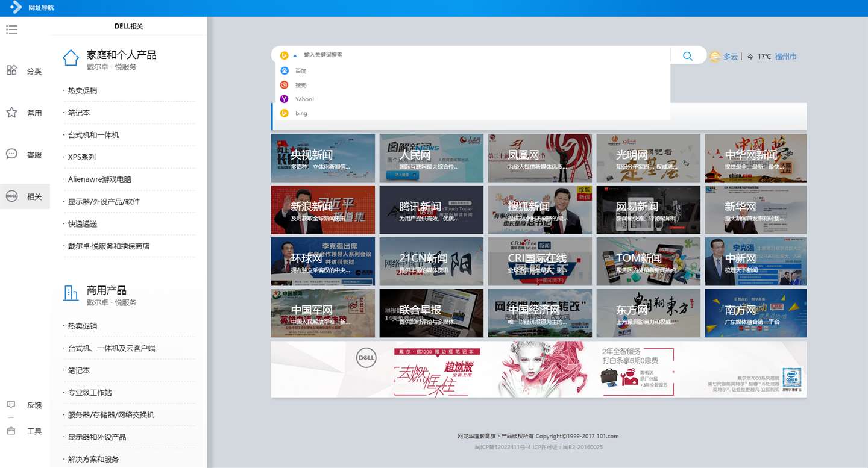Open 热卖促销 under 商用产品
The height and width of the screenshot is (468, 868).
tap(83, 326)
